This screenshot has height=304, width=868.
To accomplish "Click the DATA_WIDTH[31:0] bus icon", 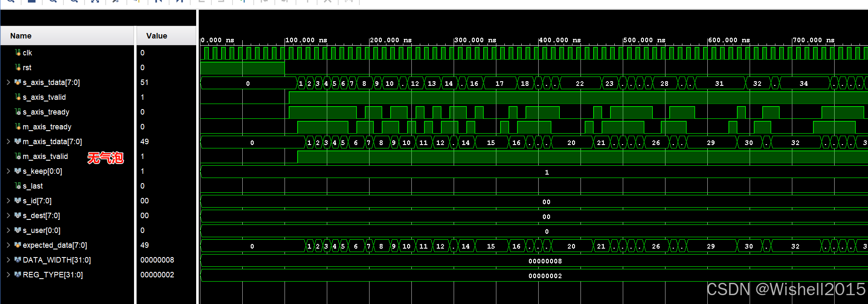I will click(x=18, y=260).
